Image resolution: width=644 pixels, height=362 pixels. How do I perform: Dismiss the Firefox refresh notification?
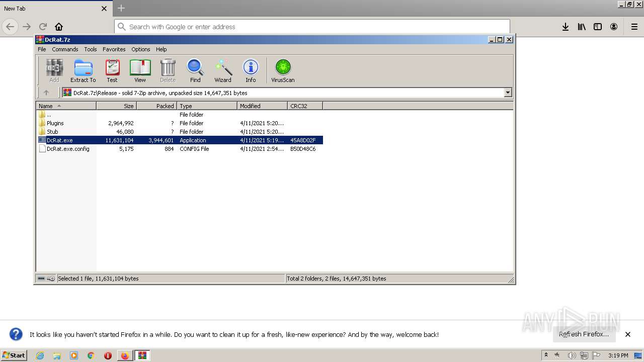628,334
